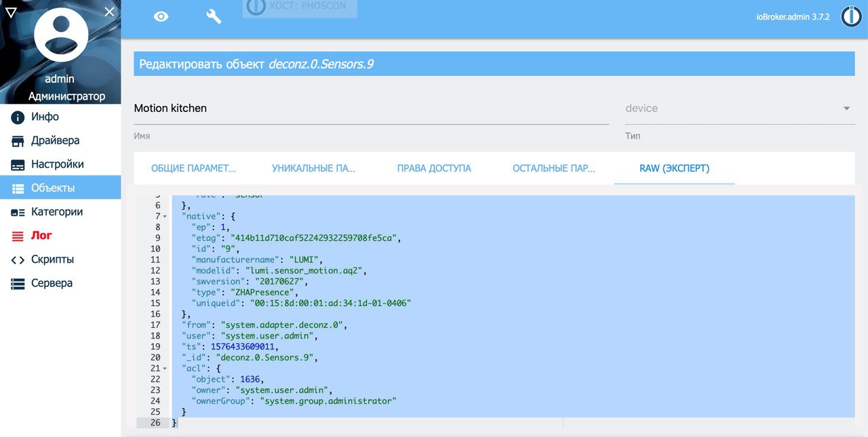This screenshot has height=437, width=868.
Task: Go to Сервера in sidebar
Action: pyautogui.click(x=60, y=283)
